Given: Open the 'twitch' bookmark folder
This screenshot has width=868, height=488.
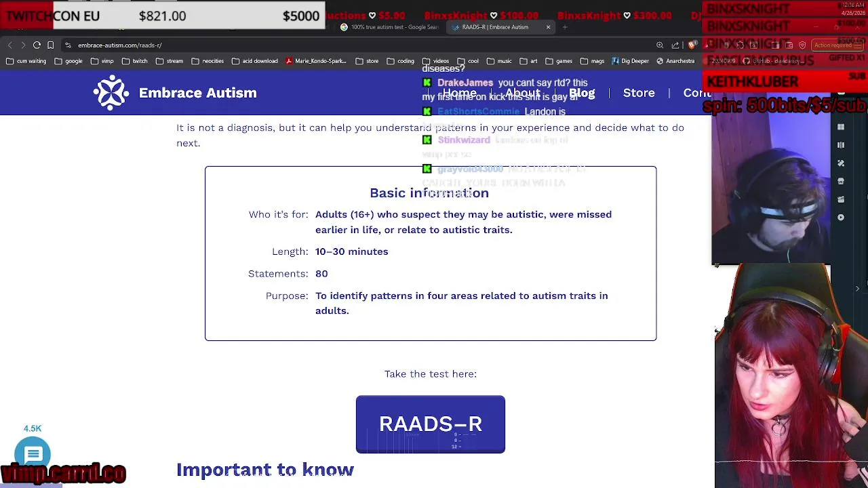Looking at the screenshot, I should [134, 61].
